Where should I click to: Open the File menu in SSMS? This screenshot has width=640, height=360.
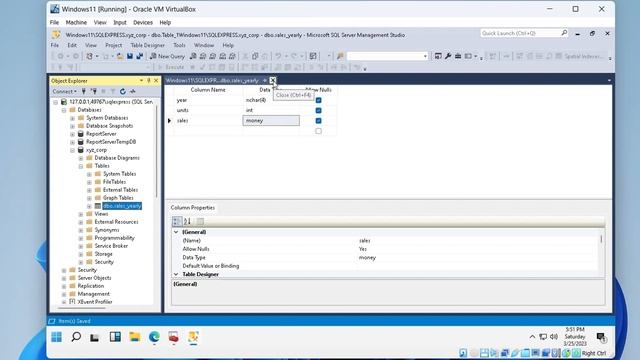(x=55, y=45)
